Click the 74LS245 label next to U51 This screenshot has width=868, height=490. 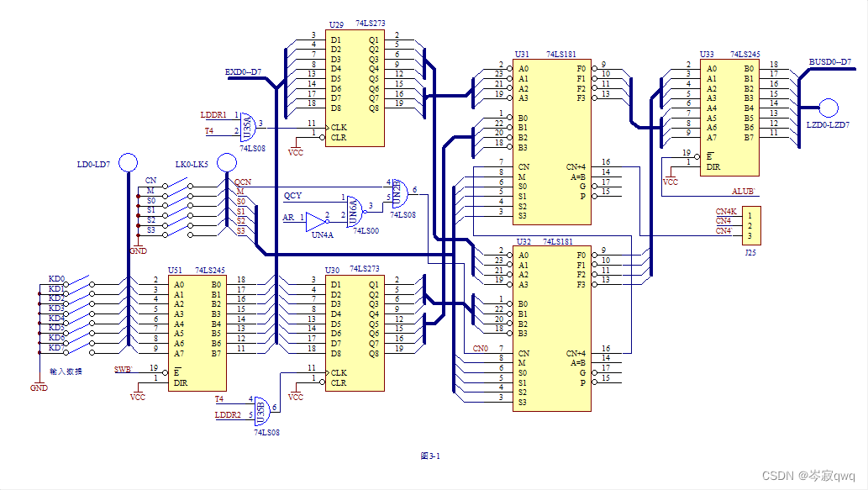210,270
